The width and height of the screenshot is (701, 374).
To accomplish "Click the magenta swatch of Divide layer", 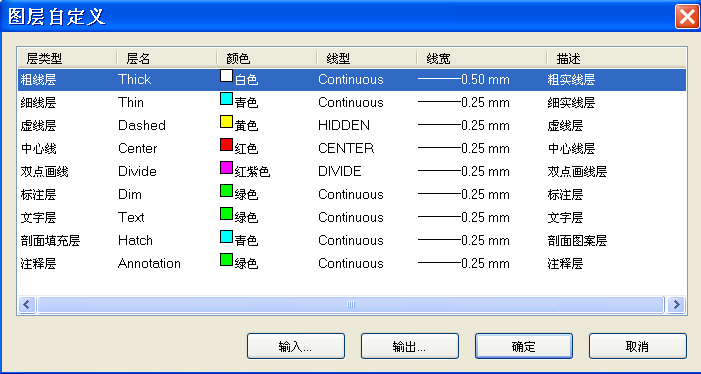I will coord(226,168).
